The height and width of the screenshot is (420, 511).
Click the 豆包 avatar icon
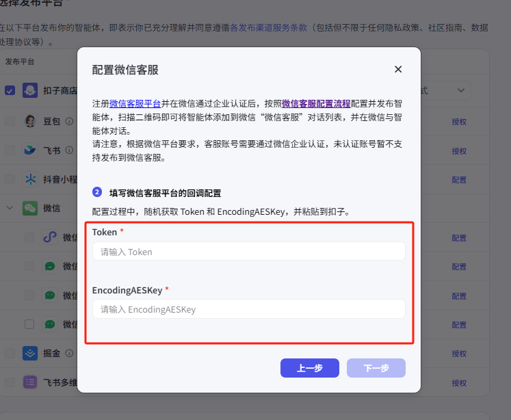30,121
